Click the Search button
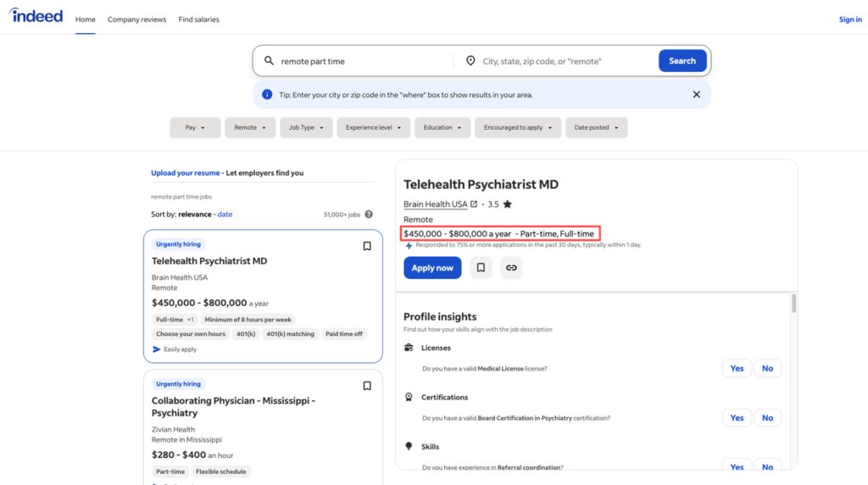The width and height of the screenshot is (868, 485). point(682,61)
